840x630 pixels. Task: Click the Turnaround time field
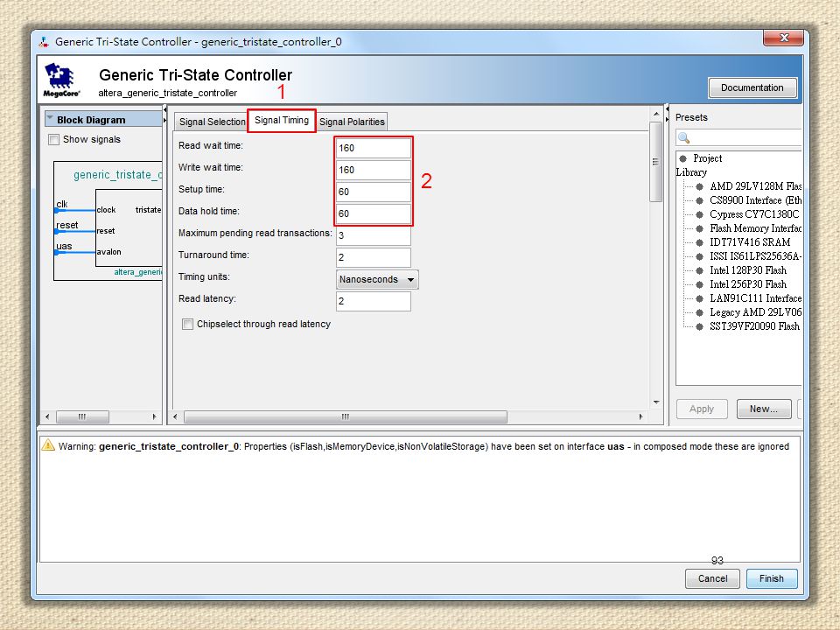[374, 257]
